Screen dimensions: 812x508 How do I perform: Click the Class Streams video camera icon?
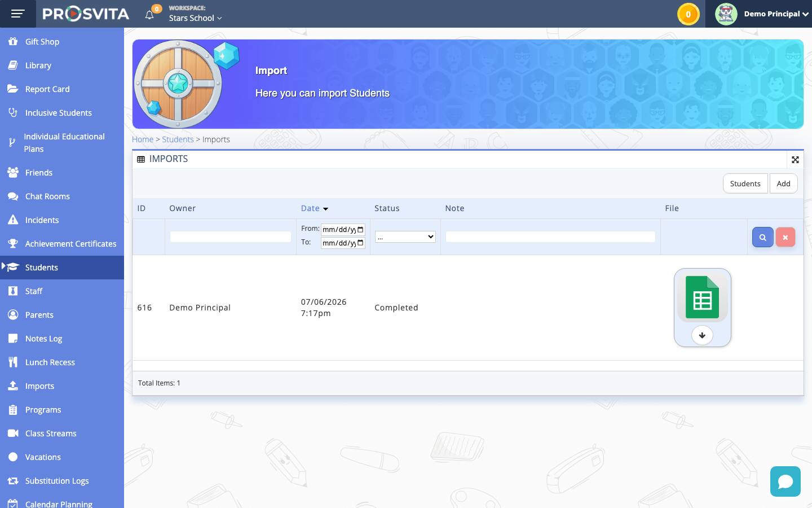coord(12,433)
